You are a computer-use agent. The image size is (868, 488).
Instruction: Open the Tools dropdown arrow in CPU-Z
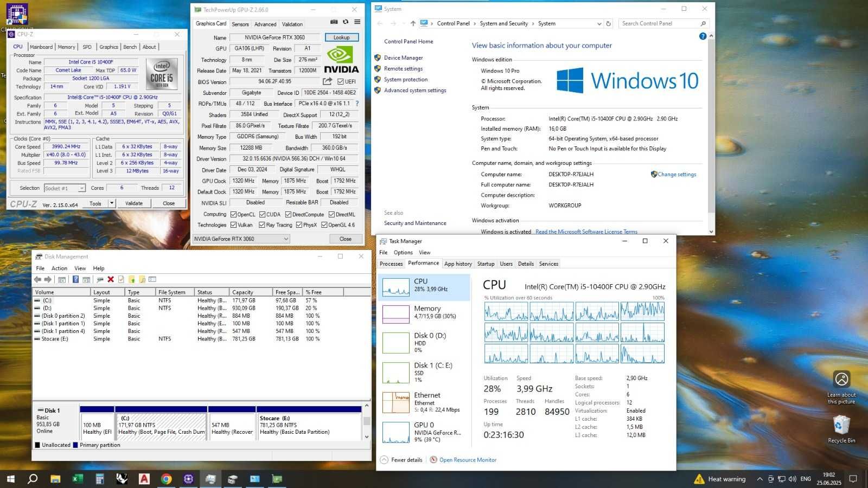click(x=111, y=203)
